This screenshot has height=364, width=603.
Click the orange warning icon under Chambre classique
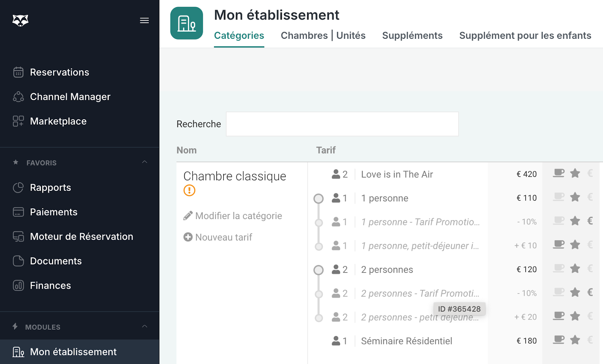(189, 190)
